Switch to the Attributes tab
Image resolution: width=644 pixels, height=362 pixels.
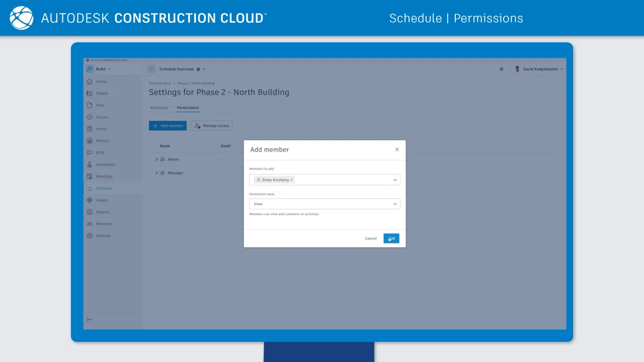tap(159, 108)
